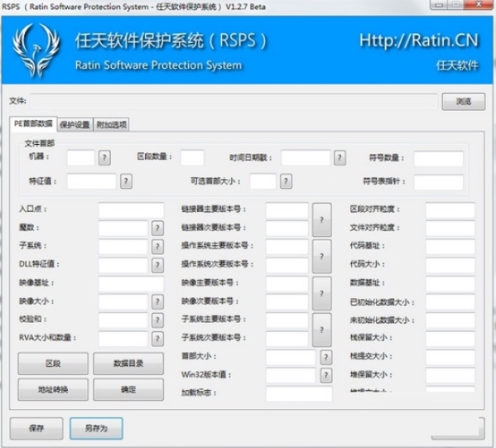Click the 数据基址 input field
496x448 pixels.
pyautogui.click(x=450, y=284)
